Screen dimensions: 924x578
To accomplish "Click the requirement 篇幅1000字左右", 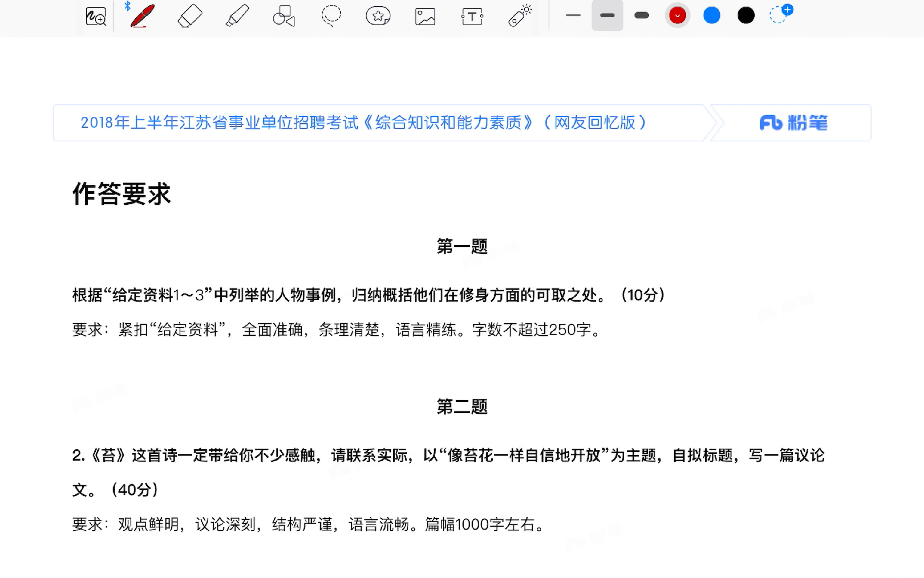I will pos(484,524).
